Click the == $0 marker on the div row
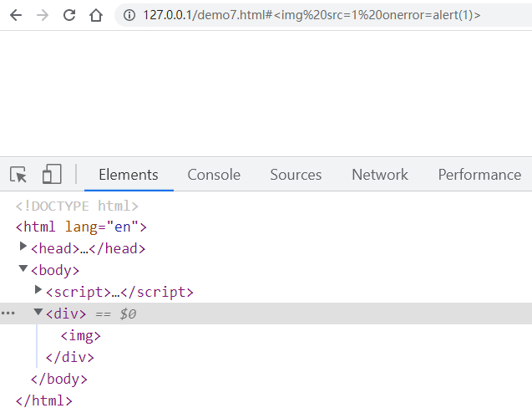The height and width of the screenshot is (413, 532). tap(116, 314)
